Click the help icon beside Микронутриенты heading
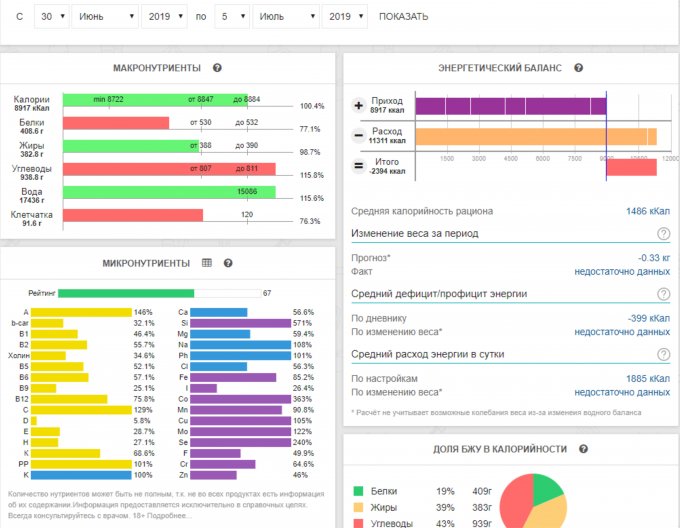680x528 pixels. coord(228,263)
